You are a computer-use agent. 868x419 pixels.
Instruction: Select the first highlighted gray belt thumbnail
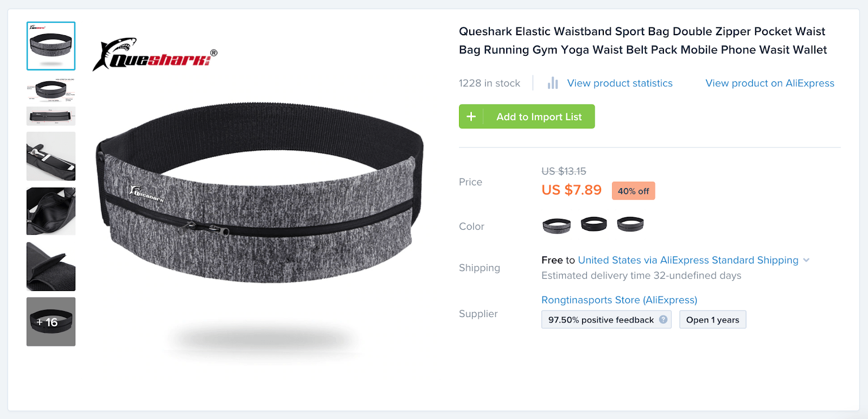tap(51, 46)
